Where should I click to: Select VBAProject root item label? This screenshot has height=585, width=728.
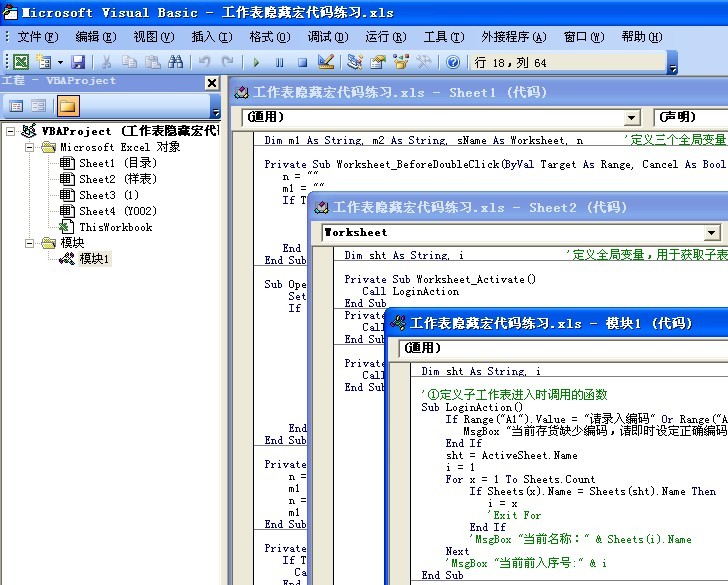[x=130, y=131]
